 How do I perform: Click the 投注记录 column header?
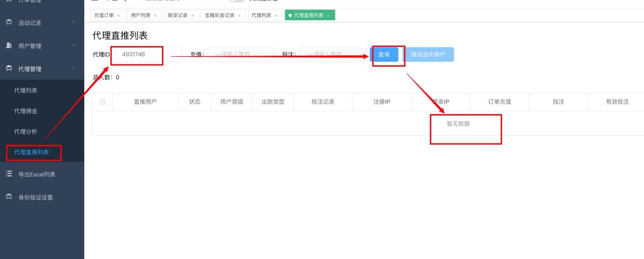pos(323,102)
